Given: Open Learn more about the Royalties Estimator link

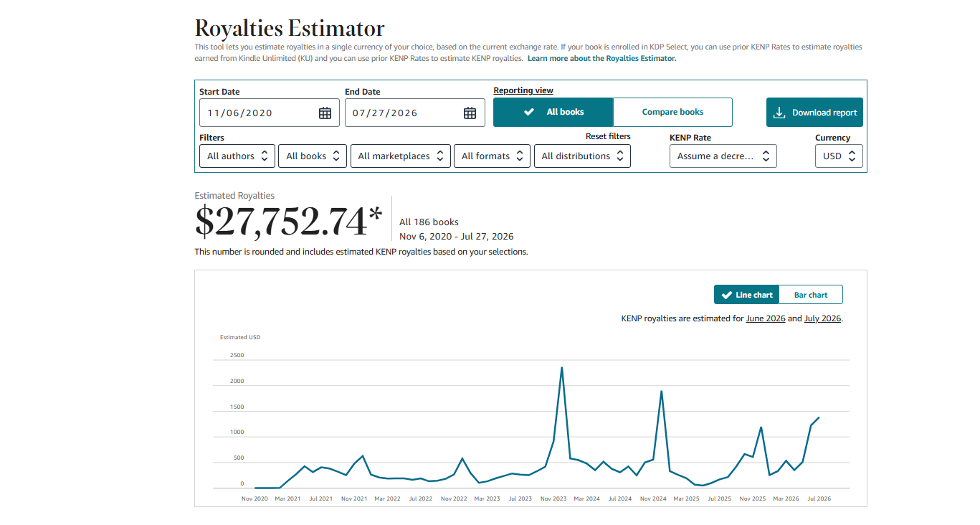Looking at the screenshot, I should pyautogui.click(x=601, y=59).
